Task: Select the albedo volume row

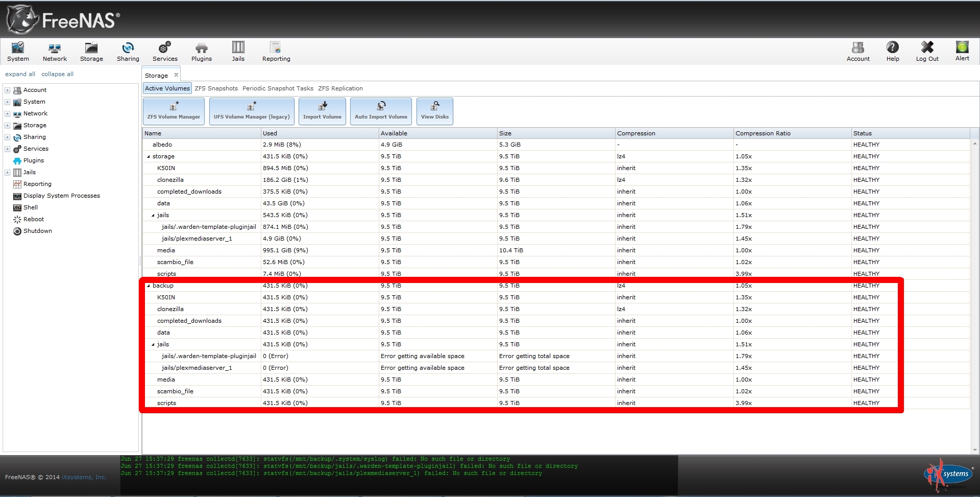Action: (x=556, y=145)
